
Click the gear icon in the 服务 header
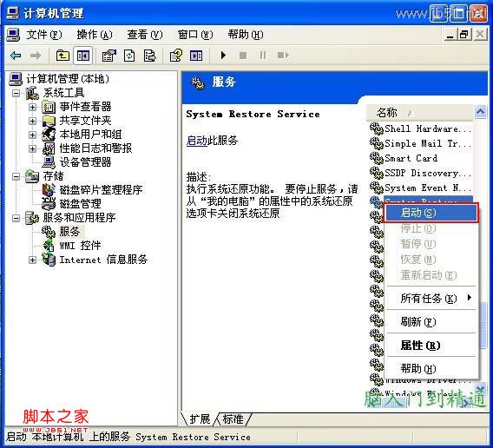[x=198, y=83]
